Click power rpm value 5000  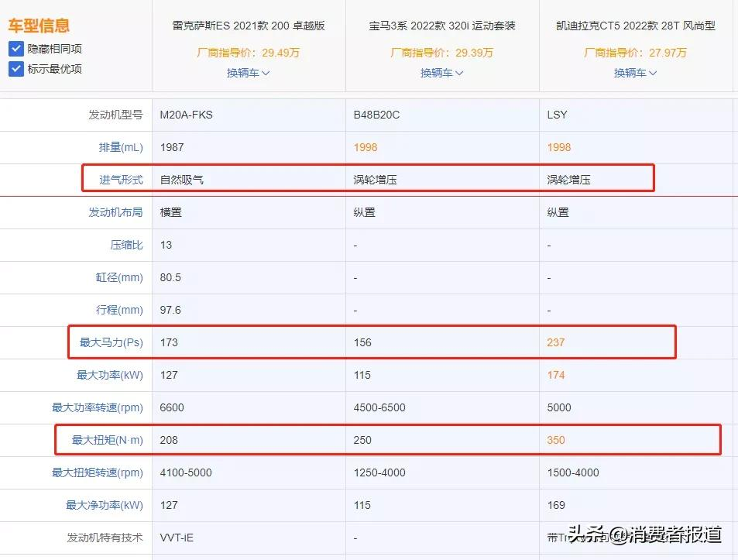(559, 407)
